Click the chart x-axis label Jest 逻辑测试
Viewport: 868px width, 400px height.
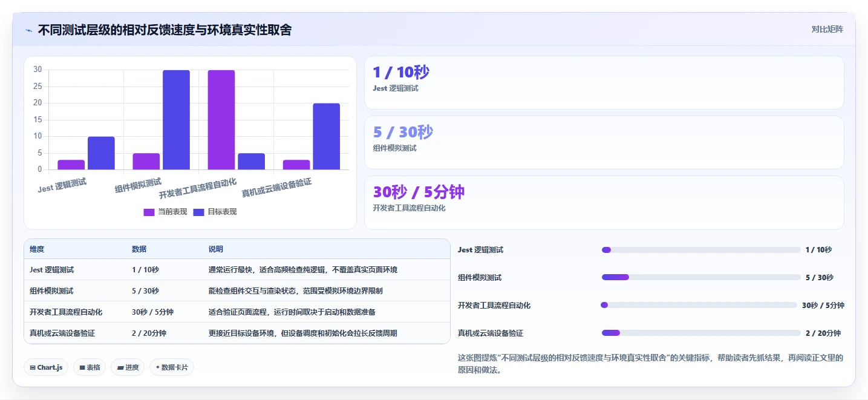coord(62,185)
